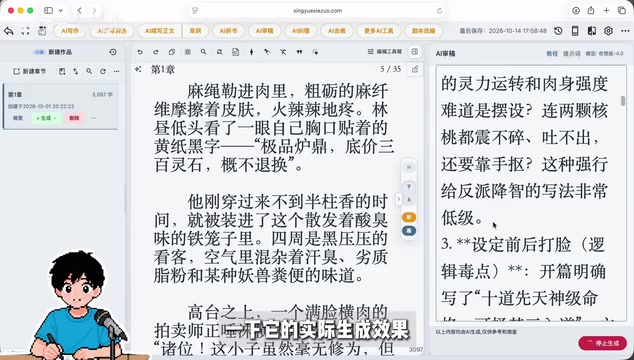Click the select-all icon in editor toolbar
634x360 pixels.
pos(188,52)
